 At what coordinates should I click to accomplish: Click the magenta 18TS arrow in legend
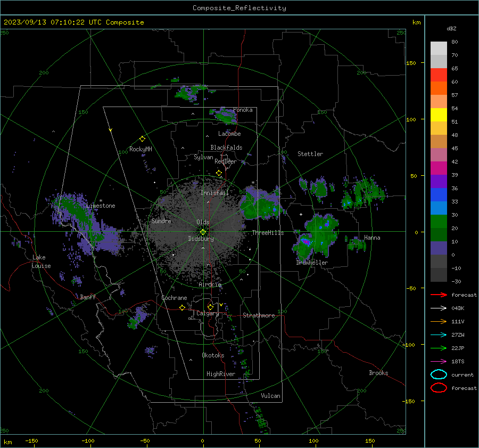[439, 362]
